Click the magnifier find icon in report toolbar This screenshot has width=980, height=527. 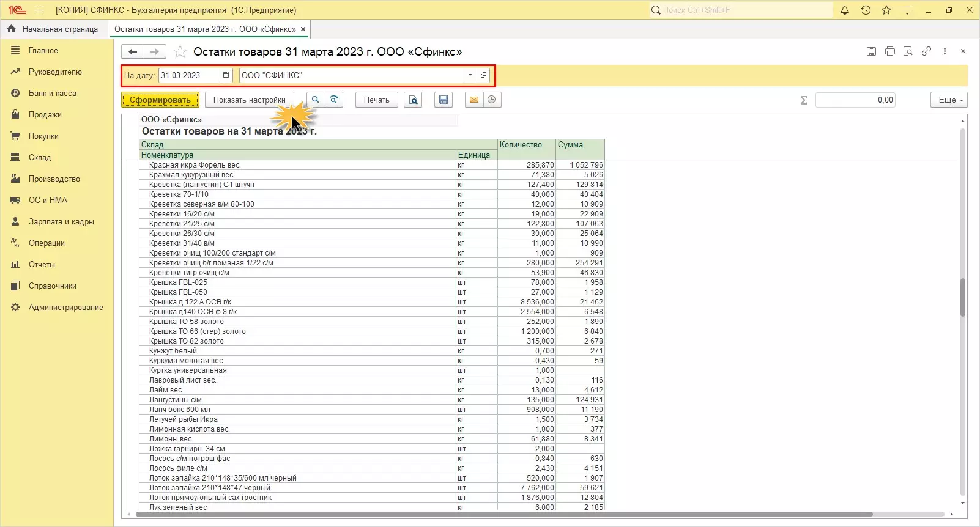click(316, 100)
